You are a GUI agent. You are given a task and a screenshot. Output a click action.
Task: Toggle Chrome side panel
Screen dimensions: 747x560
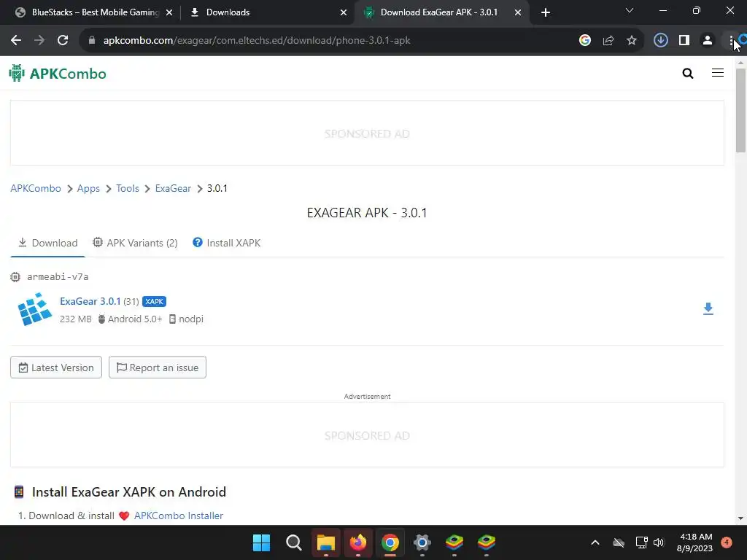(x=684, y=41)
